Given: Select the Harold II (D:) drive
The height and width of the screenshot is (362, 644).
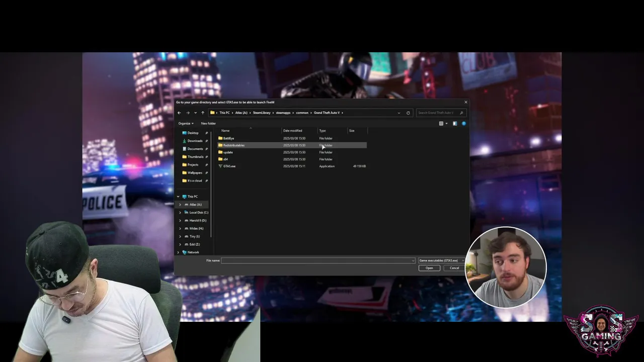Looking at the screenshot, I should coord(198,220).
